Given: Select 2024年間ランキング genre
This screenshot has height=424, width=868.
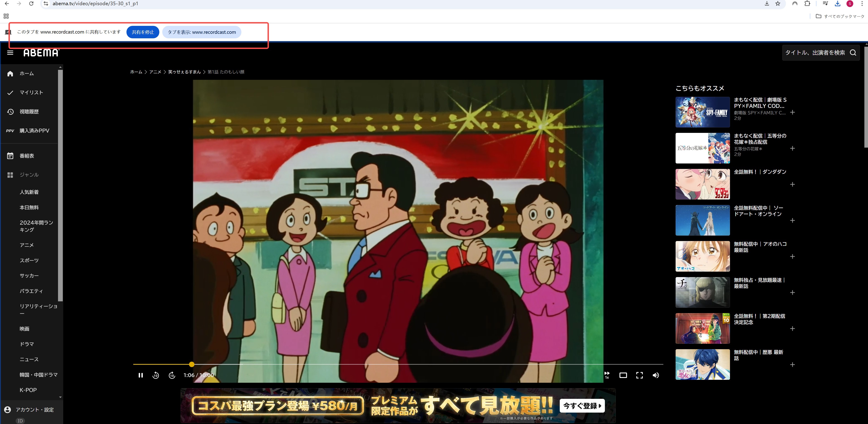Looking at the screenshot, I should coord(36,226).
